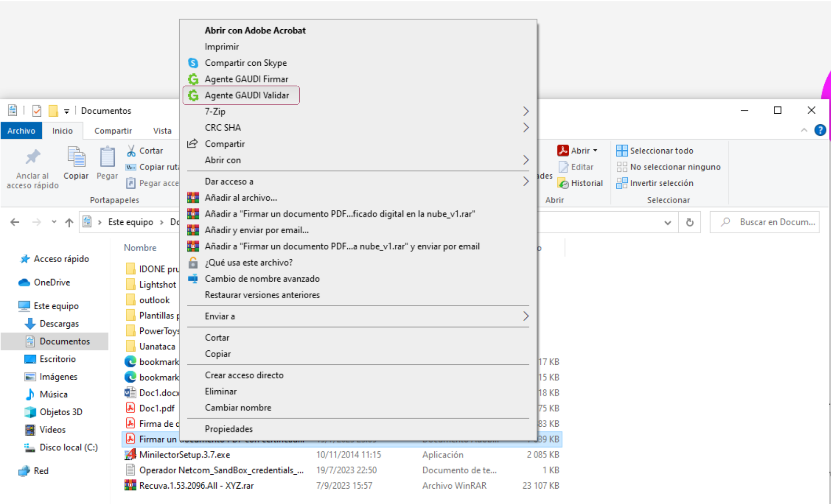Click Anclar al acceso rápido pin icon
This screenshot has width=831, height=504.
pyautogui.click(x=33, y=157)
